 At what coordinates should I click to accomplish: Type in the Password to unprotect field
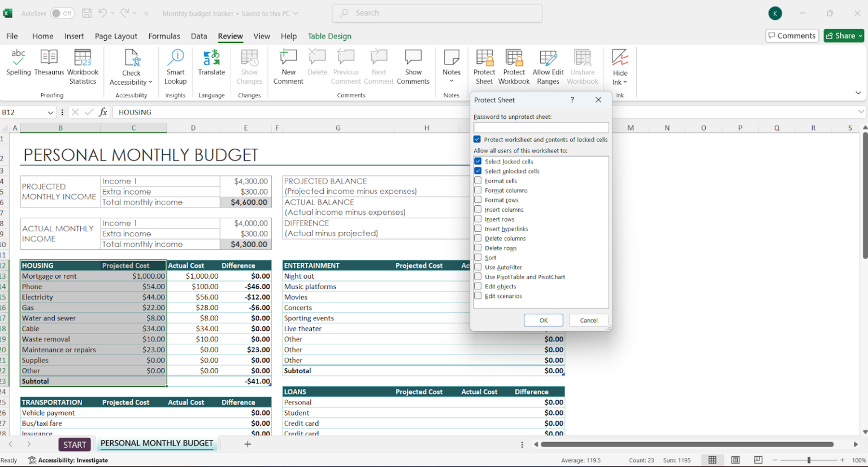click(540, 127)
